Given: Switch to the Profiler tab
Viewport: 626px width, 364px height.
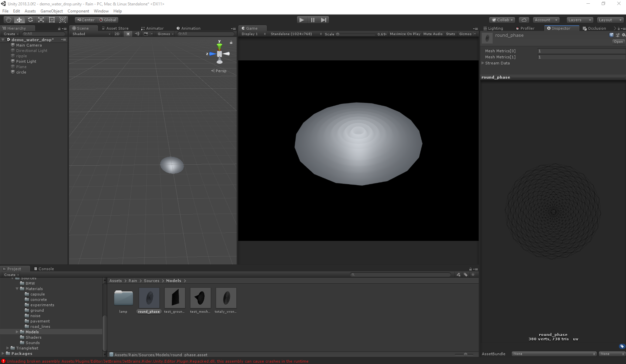Looking at the screenshot, I should [x=525, y=28].
